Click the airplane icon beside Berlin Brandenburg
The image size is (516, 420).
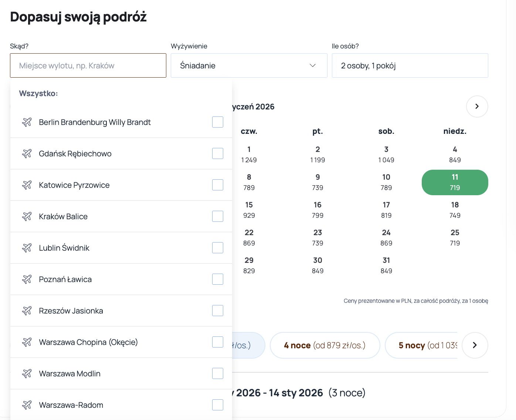pos(27,122)
